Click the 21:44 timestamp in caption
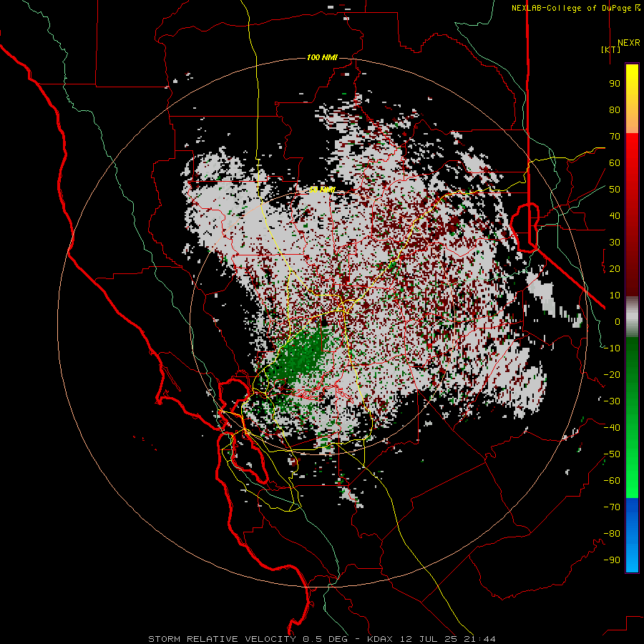644x644 pixels. 481,639
